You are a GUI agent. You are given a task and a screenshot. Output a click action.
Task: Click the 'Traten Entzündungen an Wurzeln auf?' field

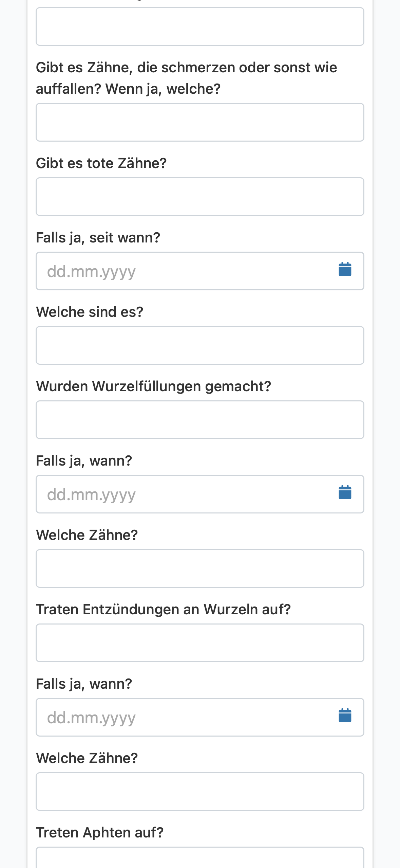pyautogui.click(x=200, y=643)
